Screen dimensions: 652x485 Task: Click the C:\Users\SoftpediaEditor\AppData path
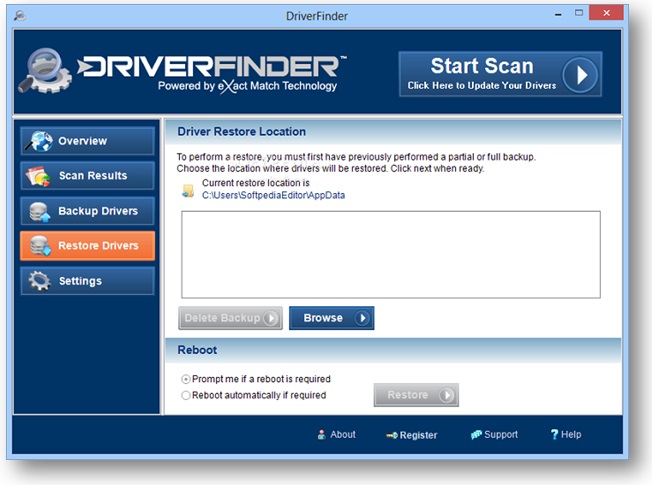273,195
